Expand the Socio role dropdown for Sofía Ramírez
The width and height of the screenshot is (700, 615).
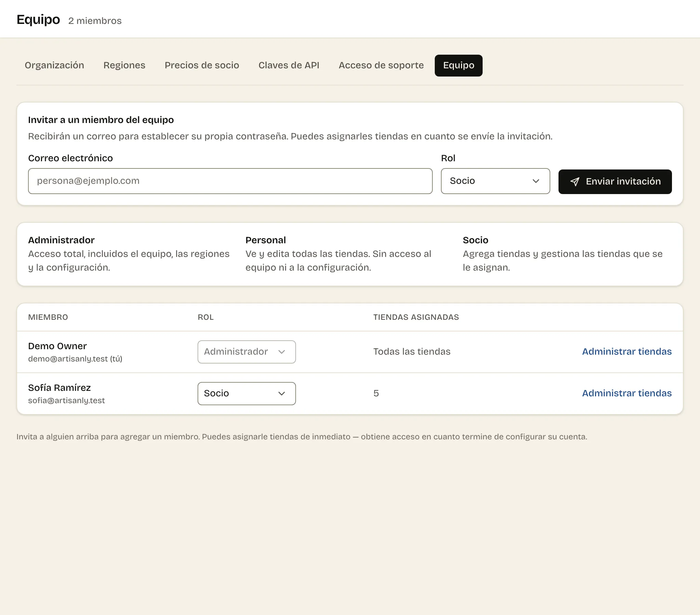pyautogui.click(x=246, y=394)
